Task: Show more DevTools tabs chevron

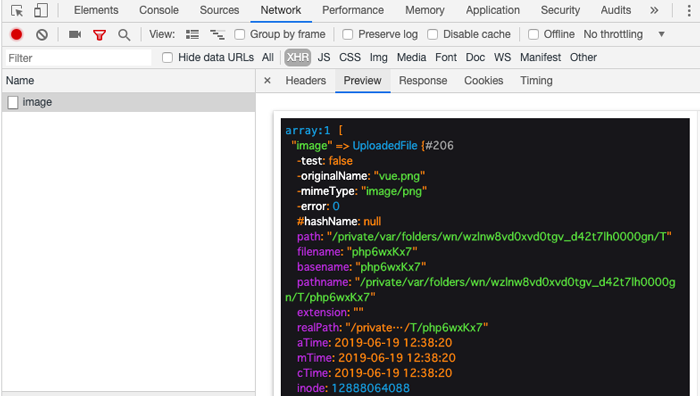Action: pyautogui.click(x=654, y=10)
